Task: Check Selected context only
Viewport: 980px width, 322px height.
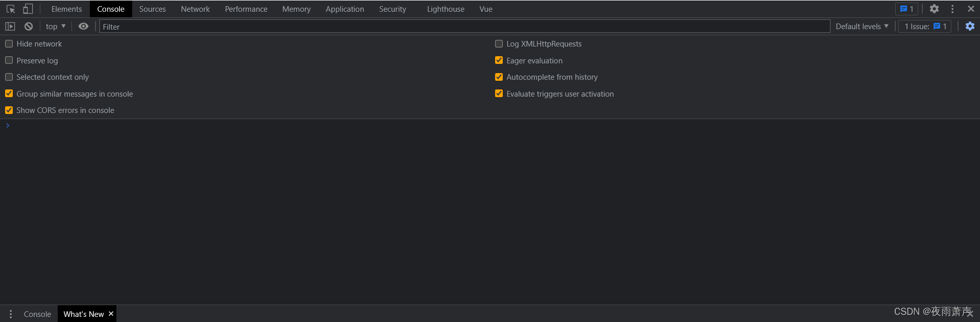Action: point(9,77)
